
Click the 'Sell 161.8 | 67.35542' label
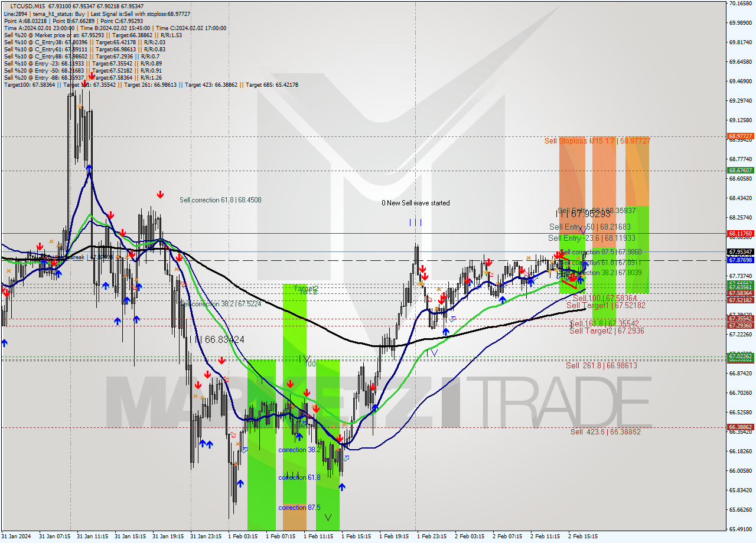click(604, 324)
